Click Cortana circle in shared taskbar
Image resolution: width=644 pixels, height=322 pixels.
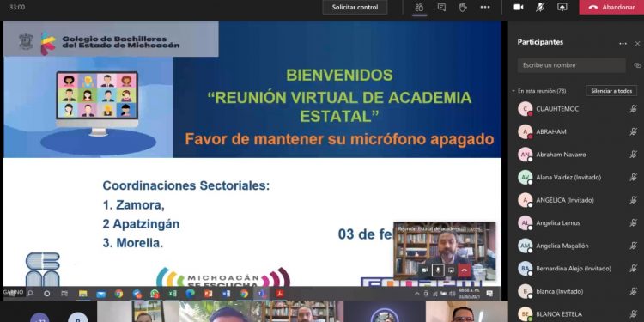point(47,294)
